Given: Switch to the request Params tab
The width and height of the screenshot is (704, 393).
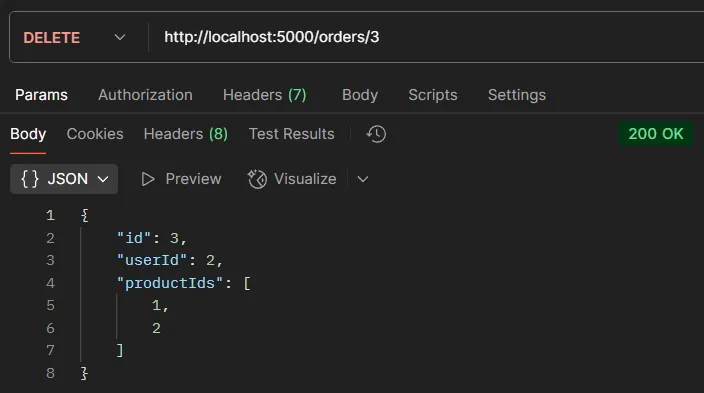Looking at the screenshot, I should click(41, 95).
